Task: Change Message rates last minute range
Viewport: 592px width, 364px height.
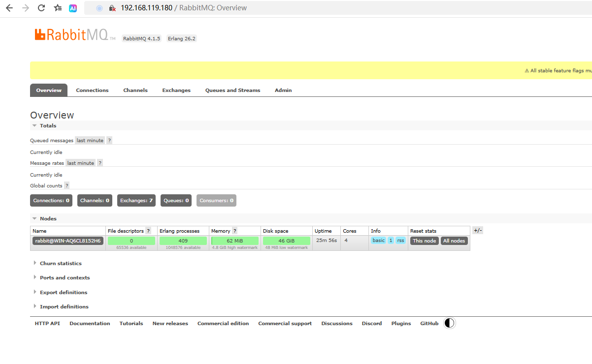Action: [81, 163]
